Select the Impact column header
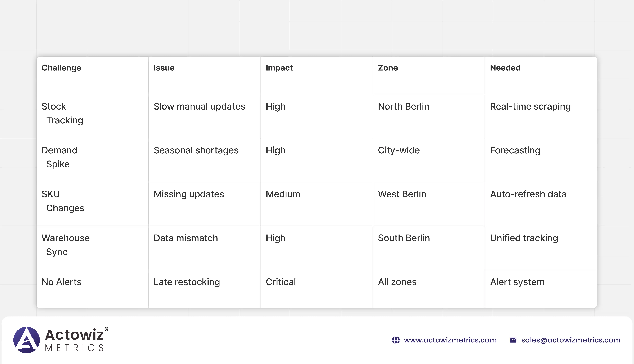Viewport: 634px width, 364px height. (279, 68)
